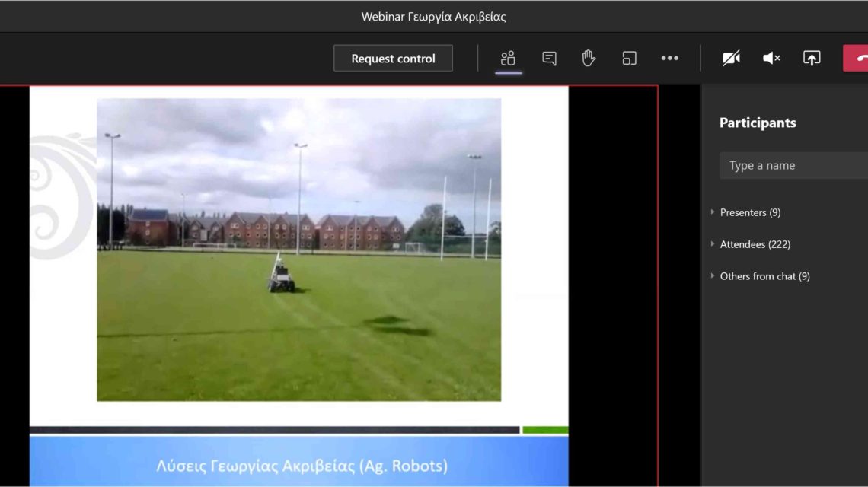Expand the Attendees (222) group

pos(755,244)
